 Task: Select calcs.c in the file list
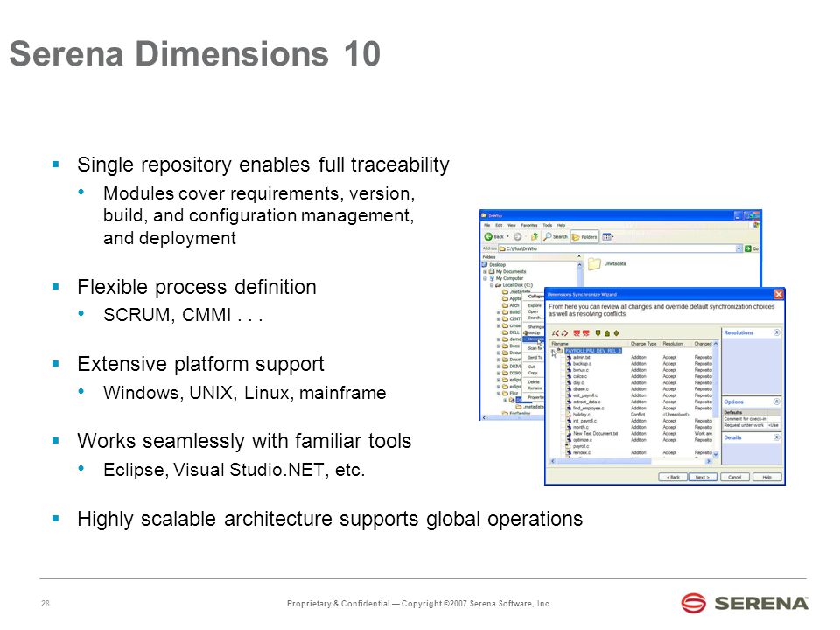pos(579,376)
